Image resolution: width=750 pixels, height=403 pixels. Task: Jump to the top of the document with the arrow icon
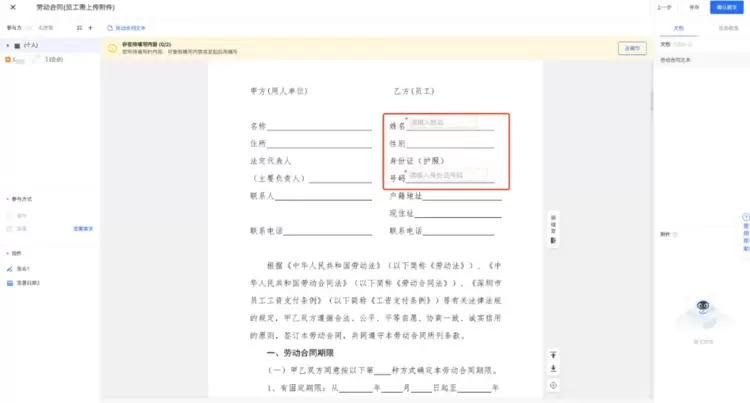click(554, 355)
